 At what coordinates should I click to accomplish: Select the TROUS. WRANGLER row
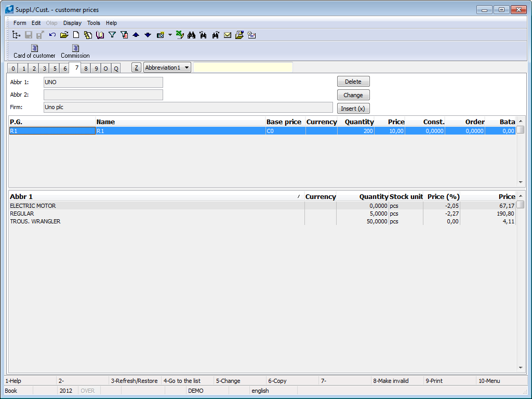click(262, 221)
